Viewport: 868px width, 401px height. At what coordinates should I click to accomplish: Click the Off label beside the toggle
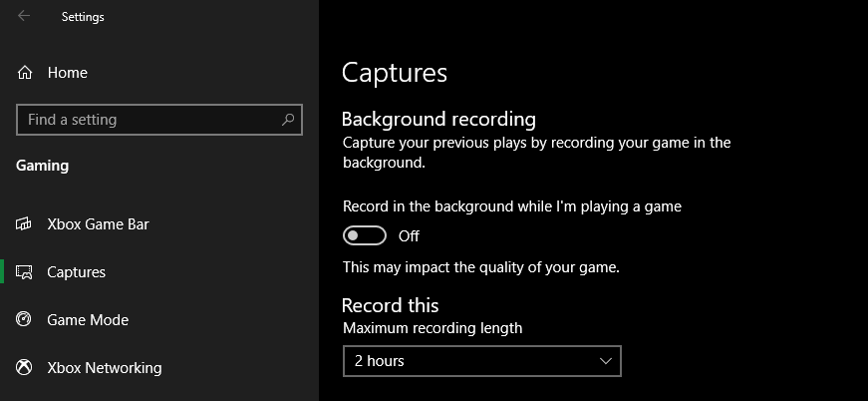(409, 236)
